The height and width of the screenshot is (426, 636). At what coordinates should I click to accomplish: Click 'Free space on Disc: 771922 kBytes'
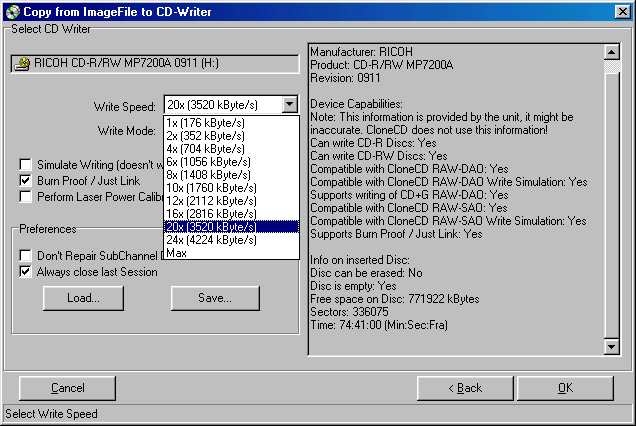[x=395, y=299]
